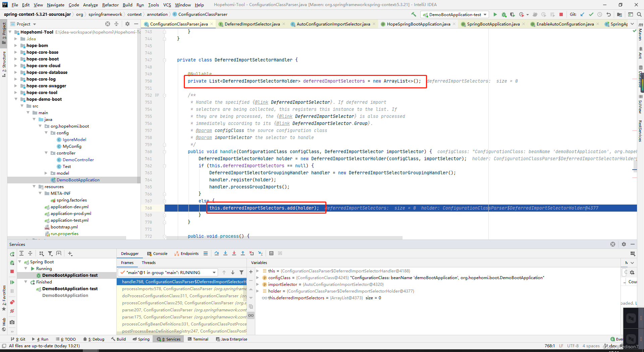The width and height of the screenshot is (644, 352).
Task: Click Resume Program icon in Services sidebar
Action: click(x=12, y=282)
